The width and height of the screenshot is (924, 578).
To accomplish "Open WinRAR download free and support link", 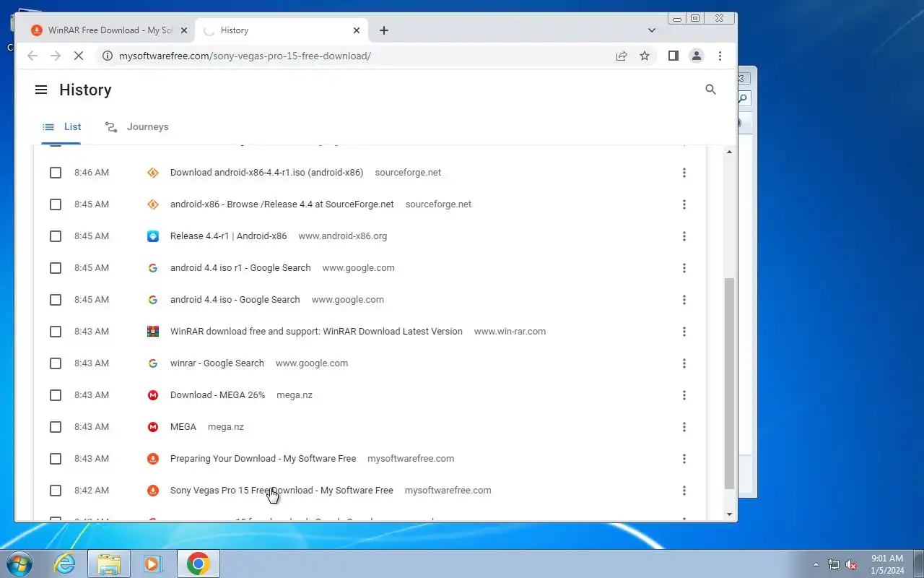I will (x=316, y=332).
